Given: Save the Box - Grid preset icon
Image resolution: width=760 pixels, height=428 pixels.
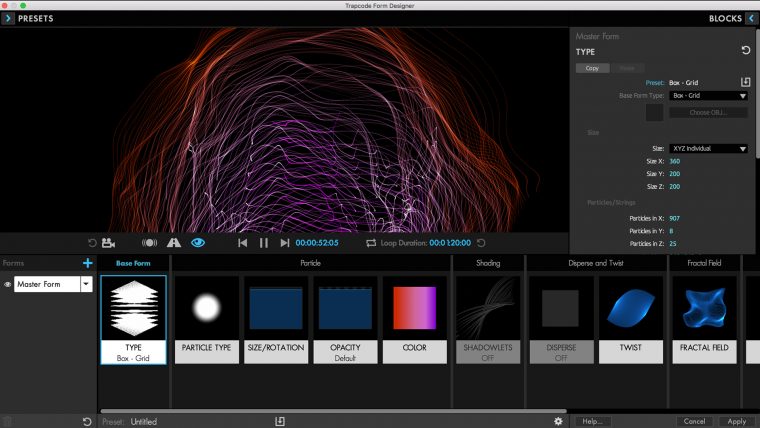Looking at the screenshot, I should pyautogui.click(x=745, y=82).
